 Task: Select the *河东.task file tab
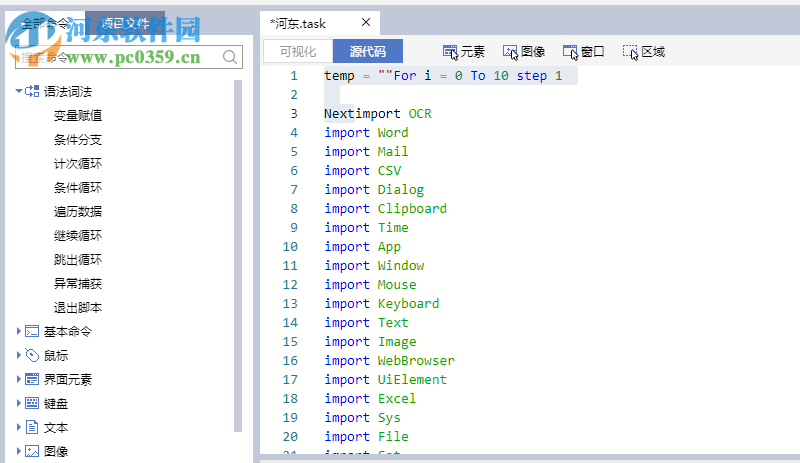pyautogui.click(x=320, y=23)
